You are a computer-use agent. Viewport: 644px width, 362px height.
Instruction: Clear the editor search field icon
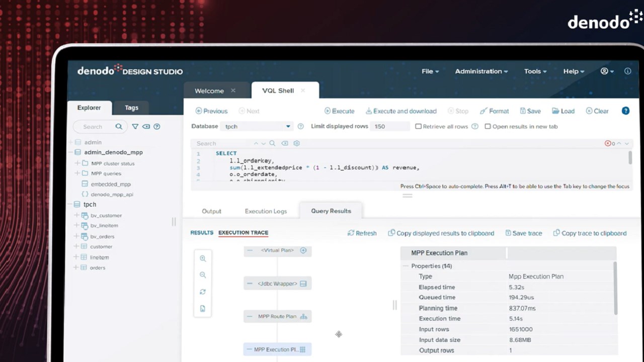click(285, 143)
